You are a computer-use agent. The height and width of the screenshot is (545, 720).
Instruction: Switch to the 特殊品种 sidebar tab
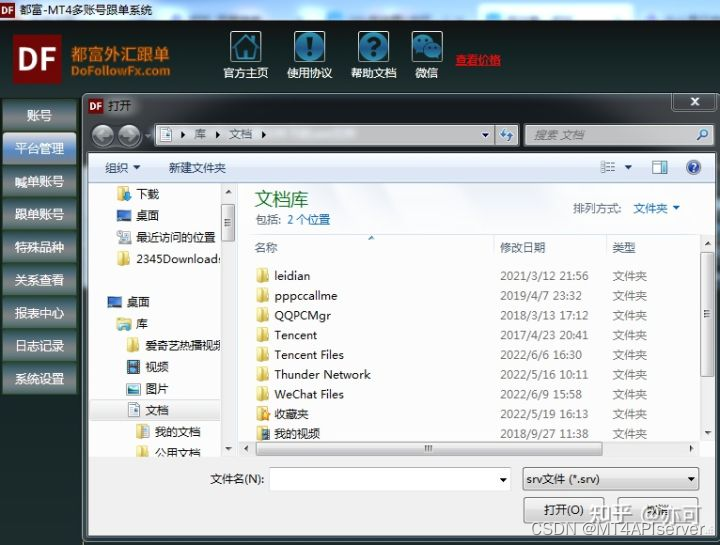(x=39, y=247)
